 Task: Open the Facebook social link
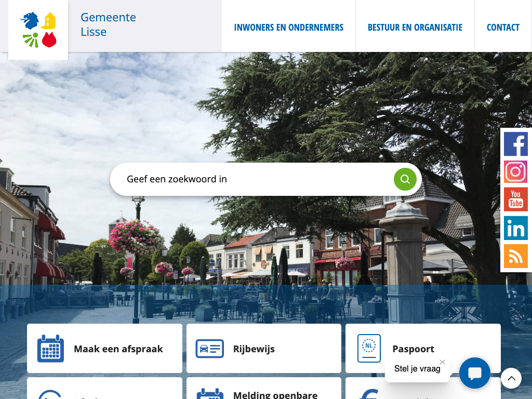(x=515, y=144)
